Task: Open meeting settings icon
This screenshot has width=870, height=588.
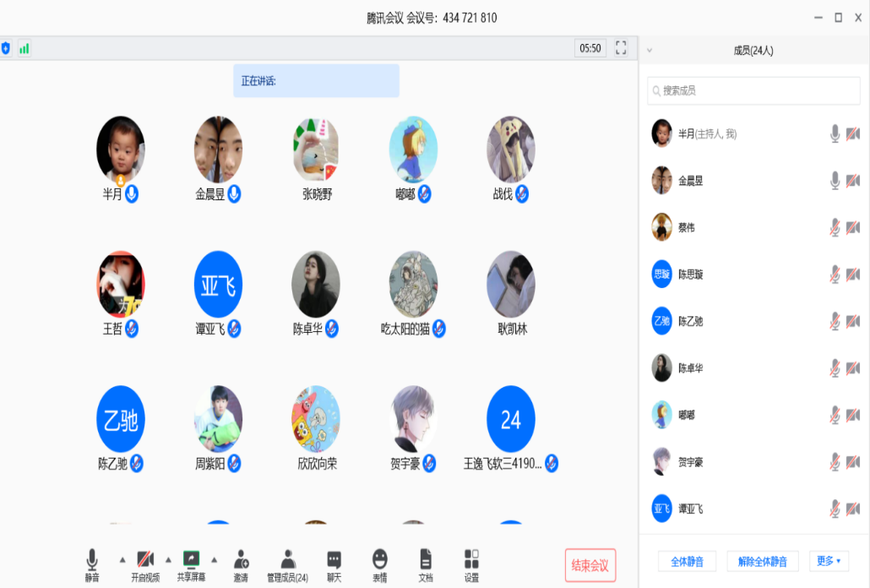Action: click(471, 560)
